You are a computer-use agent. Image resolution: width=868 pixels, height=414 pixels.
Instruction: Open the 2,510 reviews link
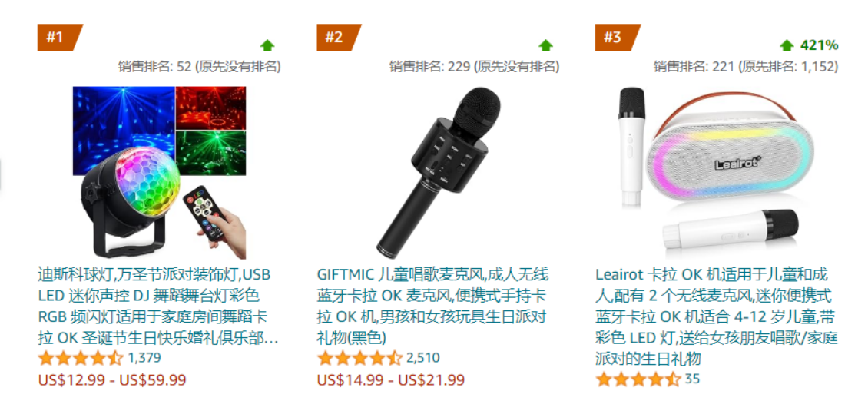click(x=423, y=358)
